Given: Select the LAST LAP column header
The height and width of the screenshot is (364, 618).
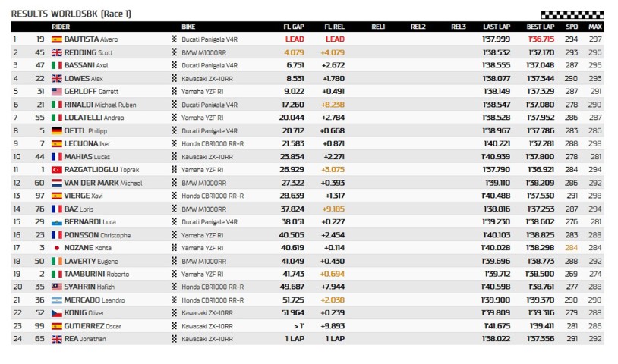Looking at the screenshot, I should [x=497, y=27].
